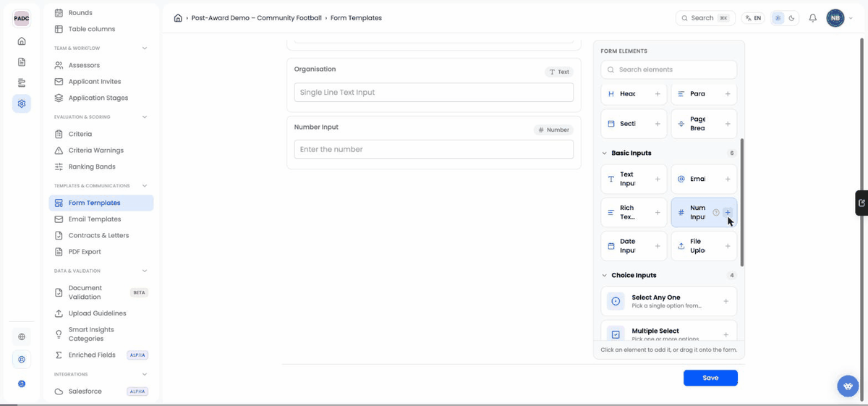Viewport: 868px width, 406px height.
Task: Add Heading element with its plus icon
Action: pyautogui.click(x=658, y=94)
